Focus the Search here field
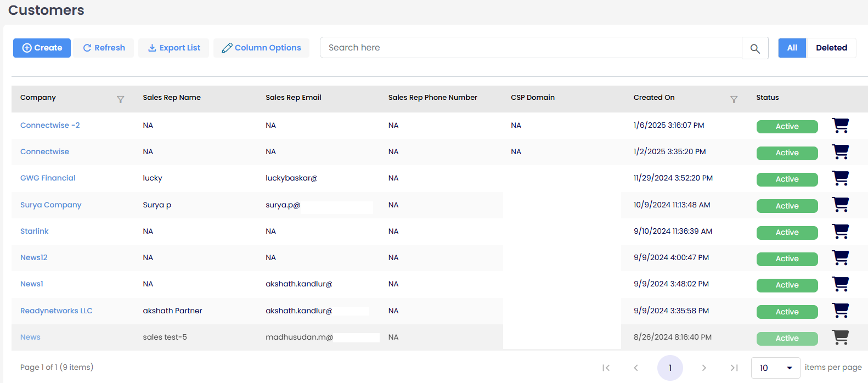This screenshot has width=868, height=383. click(x=531, y=48)
